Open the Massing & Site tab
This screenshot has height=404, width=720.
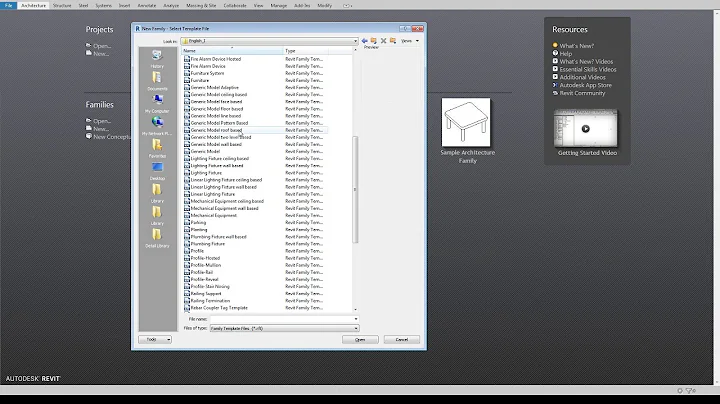(x=201, y=6)
